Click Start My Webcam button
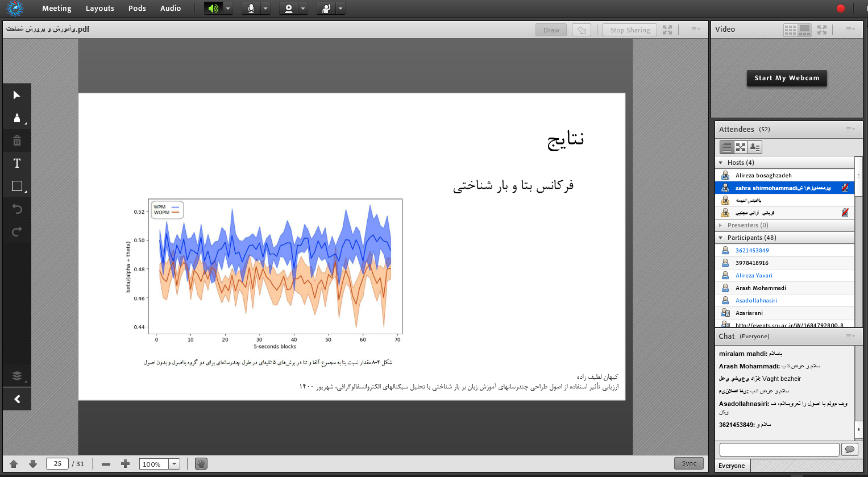Viewport: 868px width, 477px height. [x=787, y=78]
